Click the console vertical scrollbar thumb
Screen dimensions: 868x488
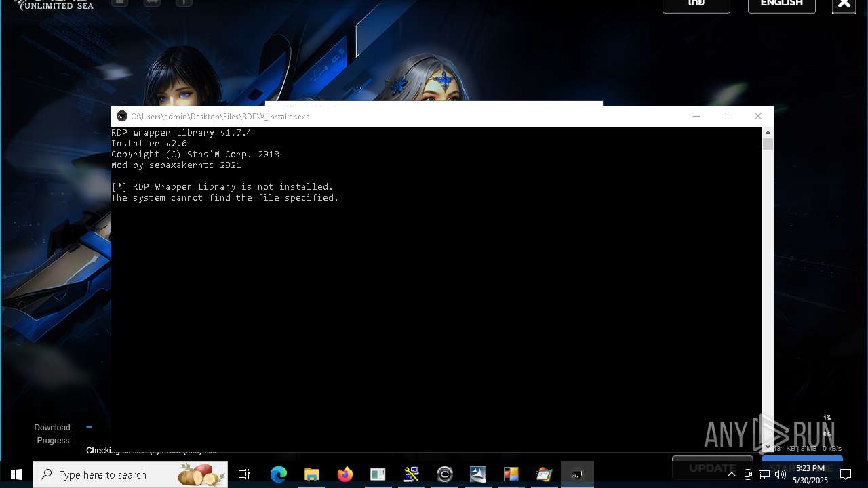coord(768,144)
